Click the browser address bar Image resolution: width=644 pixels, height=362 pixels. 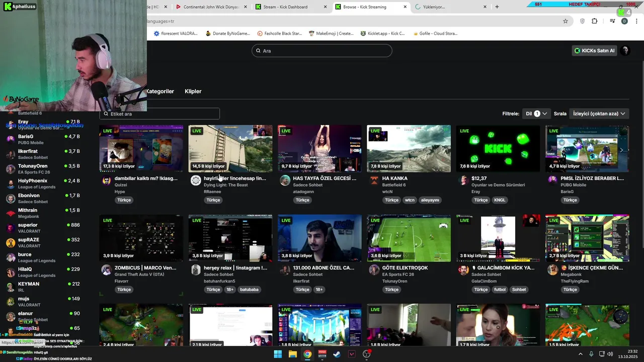pos(352,21)
